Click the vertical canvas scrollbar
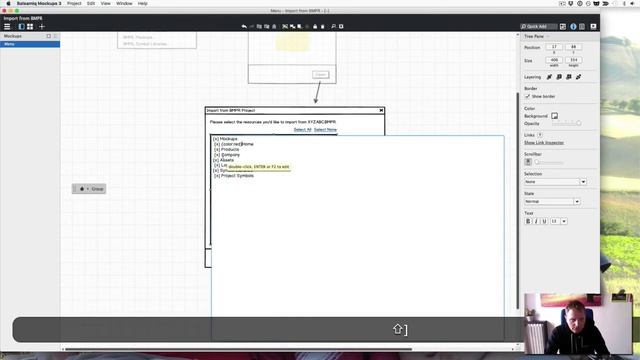640x360 pixels. click(518, 200)
